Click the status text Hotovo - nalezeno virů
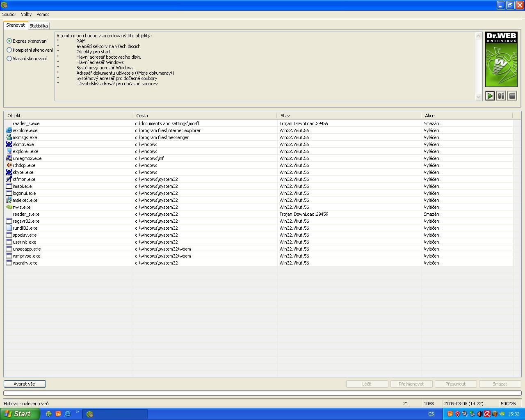 click(x=26, y=404)
